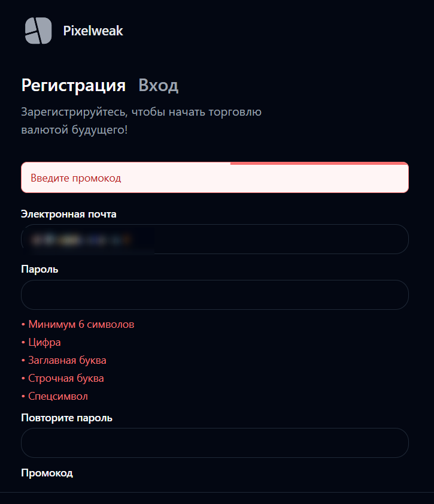Screen dimensions: 434x504
Task: Select the Регистрация tab
Action: pos(73,86)
